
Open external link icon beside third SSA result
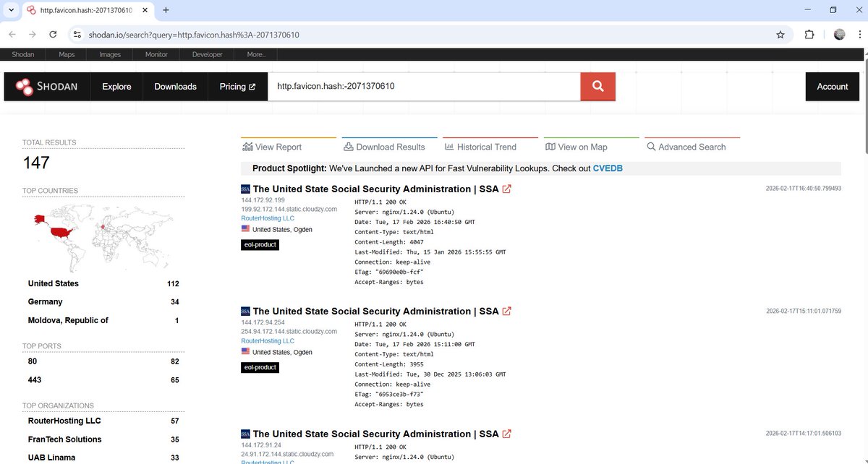(506, 434)
